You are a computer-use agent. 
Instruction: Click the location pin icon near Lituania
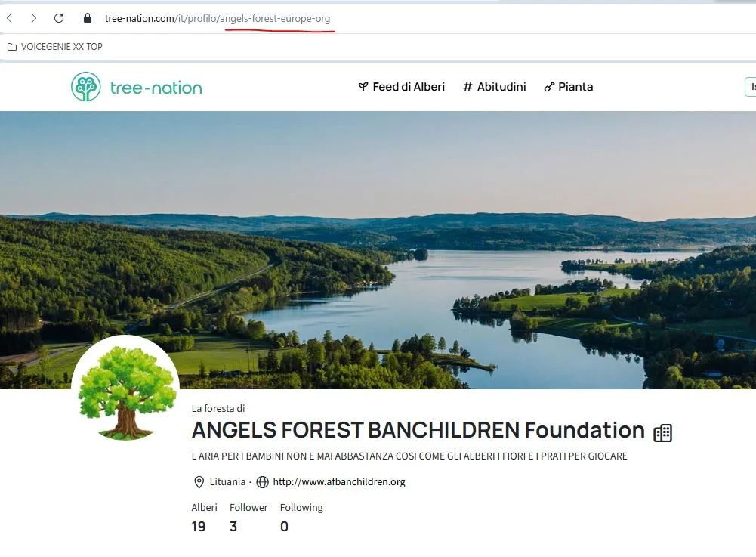point(199,481)
